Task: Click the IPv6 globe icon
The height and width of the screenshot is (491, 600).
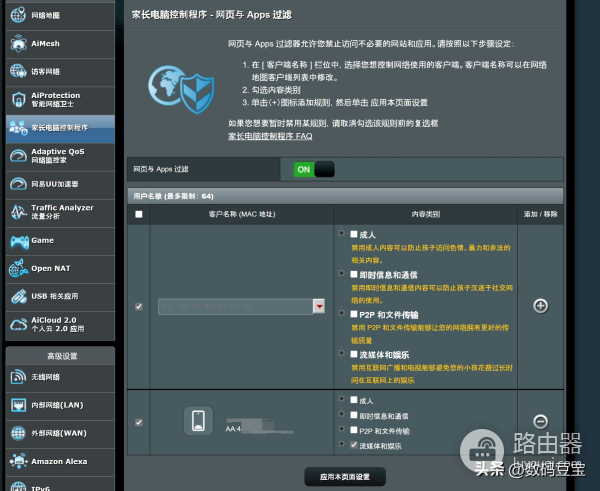Action: point(18,487)
